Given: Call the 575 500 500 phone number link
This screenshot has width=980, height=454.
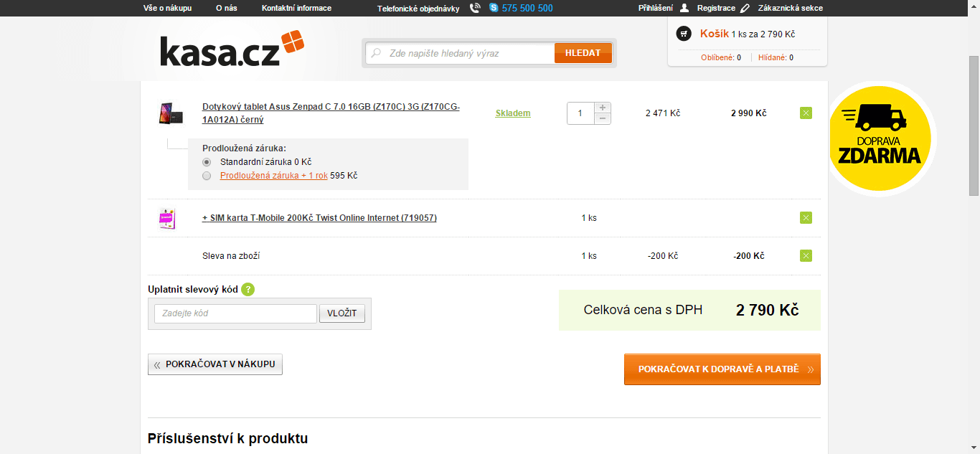Looking at the screenshot, I should [x=527, y=8].
